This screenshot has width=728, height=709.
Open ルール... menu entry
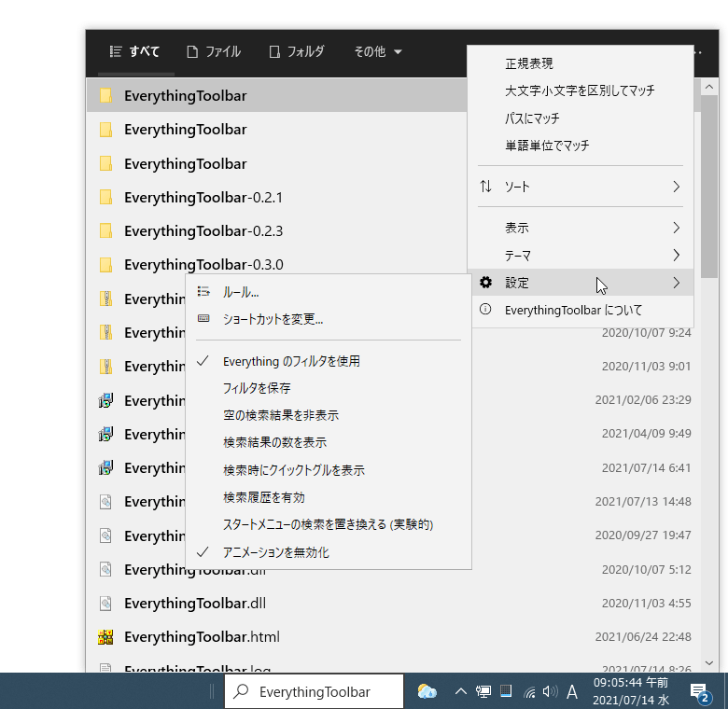click(329, 292)
